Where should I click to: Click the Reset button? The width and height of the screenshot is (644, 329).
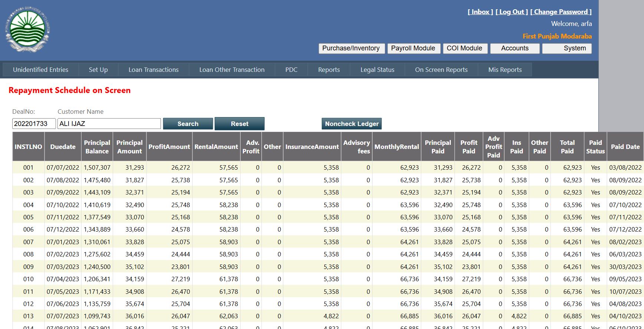click(240, 124)
